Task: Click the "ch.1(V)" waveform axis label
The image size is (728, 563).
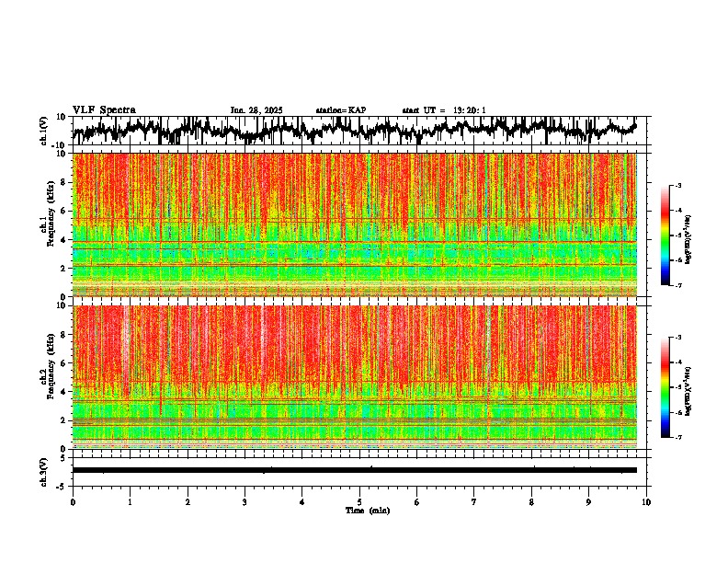Action: click(x=44, y=131)
